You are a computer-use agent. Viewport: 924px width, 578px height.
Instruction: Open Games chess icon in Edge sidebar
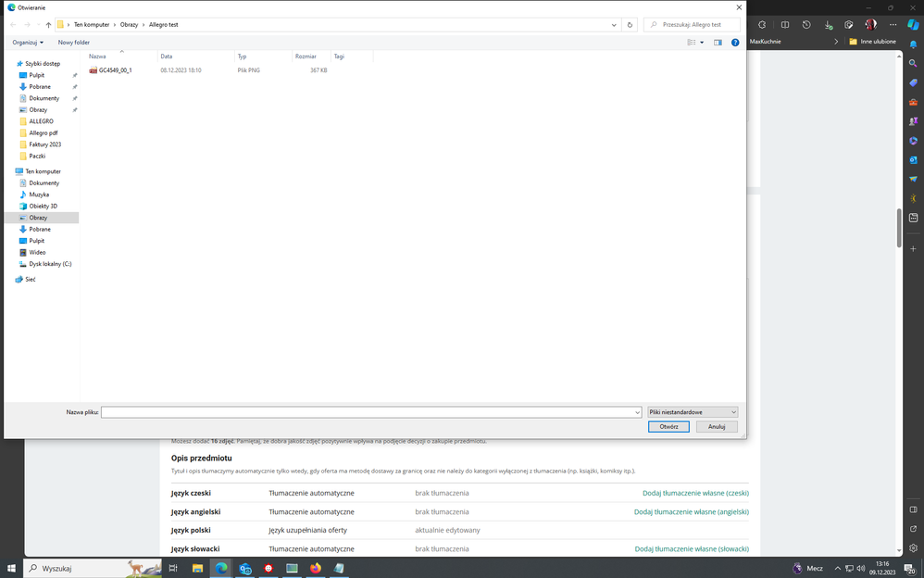(913, 121)
